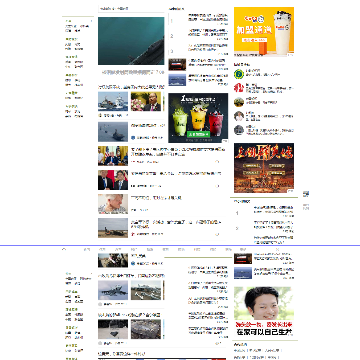Open top ranking dark flag thumbnail
The height and width of the screenshot is (360, 360).
(x=177, y=64)
